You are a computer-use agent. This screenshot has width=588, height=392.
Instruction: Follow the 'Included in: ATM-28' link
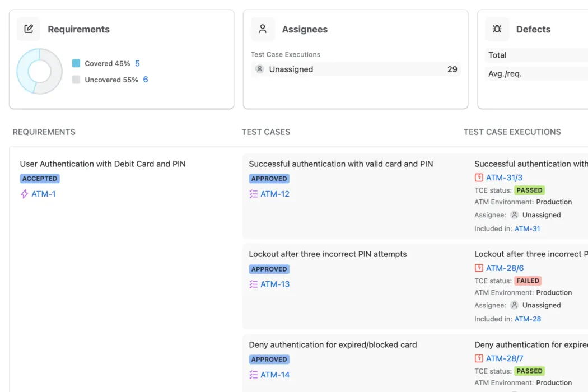click(527, 319)
